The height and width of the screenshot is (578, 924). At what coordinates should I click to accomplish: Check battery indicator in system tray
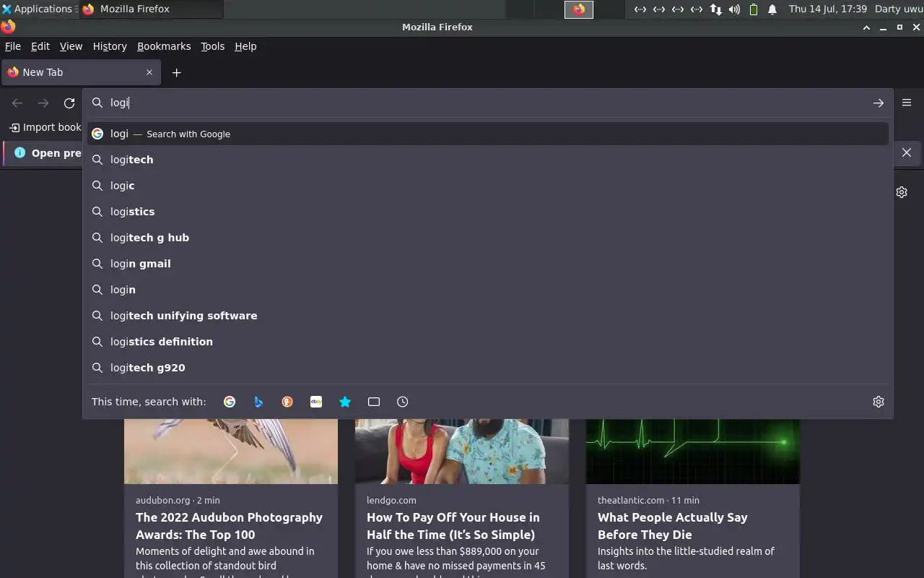[x=754, y=9]
